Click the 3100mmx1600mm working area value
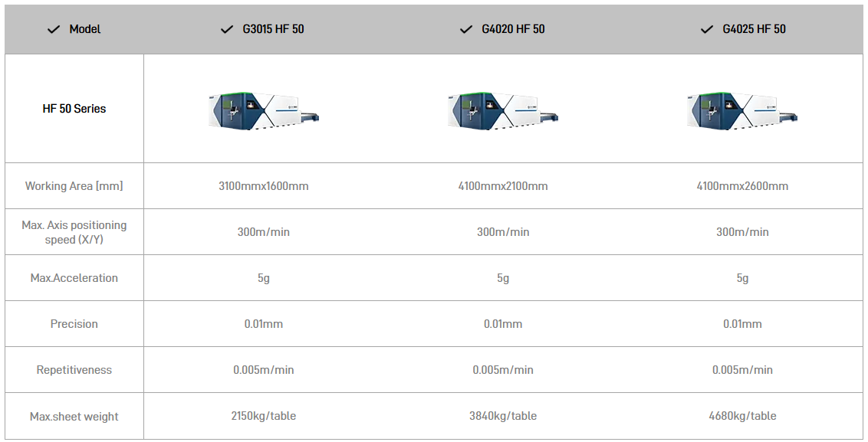 [264, 186]
